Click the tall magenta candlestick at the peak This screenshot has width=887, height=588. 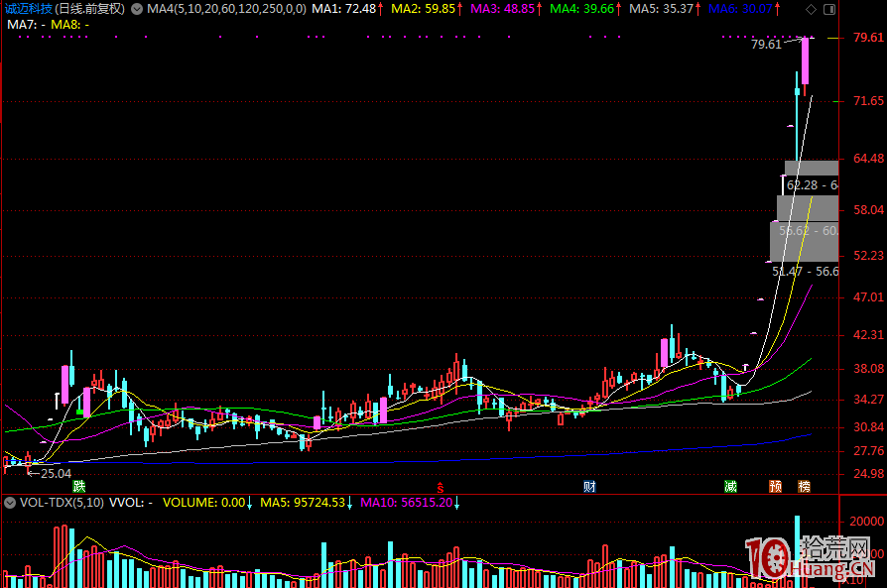805,61
